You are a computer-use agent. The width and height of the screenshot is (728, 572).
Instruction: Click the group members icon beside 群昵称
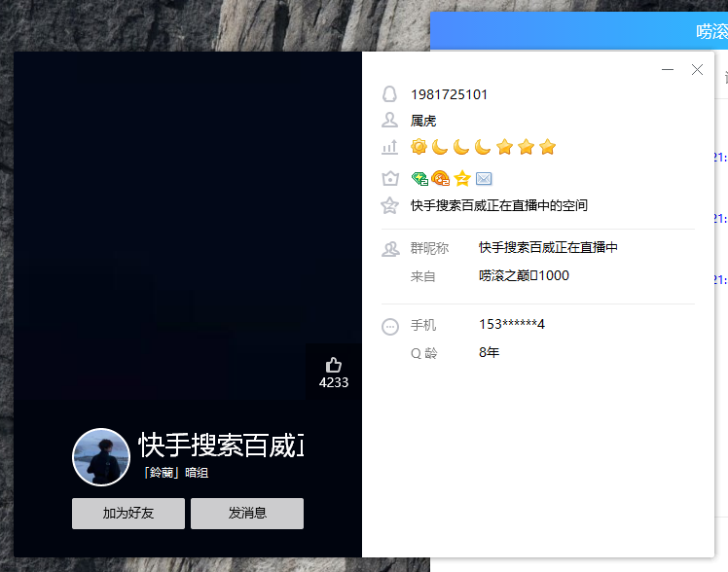tap(390, 249)
